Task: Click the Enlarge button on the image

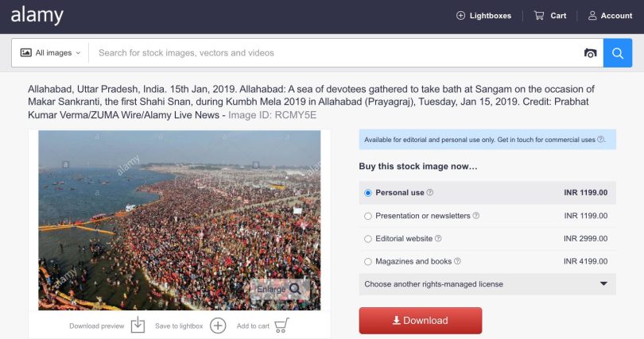Action: click(x=279, y=289)
